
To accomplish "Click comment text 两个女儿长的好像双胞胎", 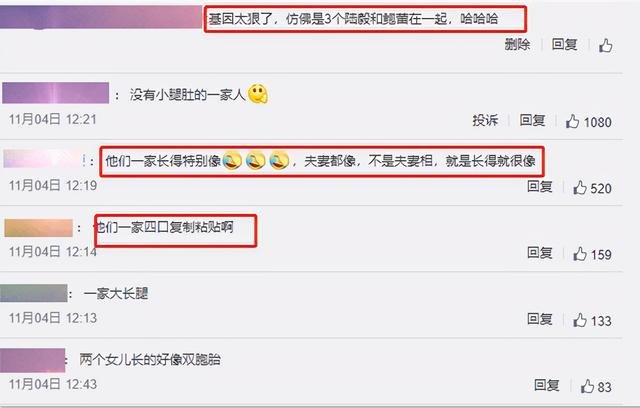I will coord(150,359).
